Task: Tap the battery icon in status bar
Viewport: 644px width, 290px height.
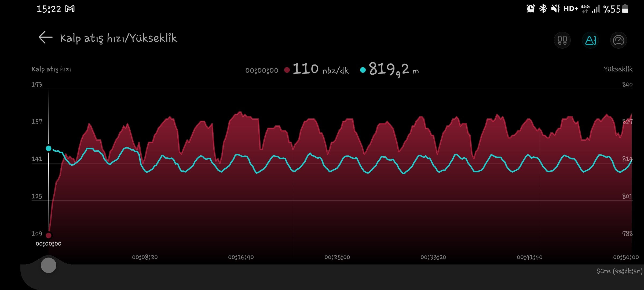Action: pos(625,9)
